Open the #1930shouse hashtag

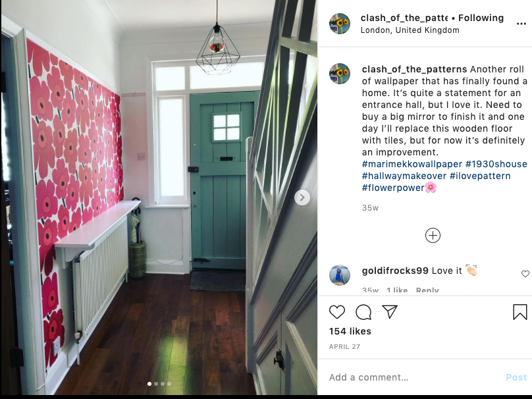[496, 164]
